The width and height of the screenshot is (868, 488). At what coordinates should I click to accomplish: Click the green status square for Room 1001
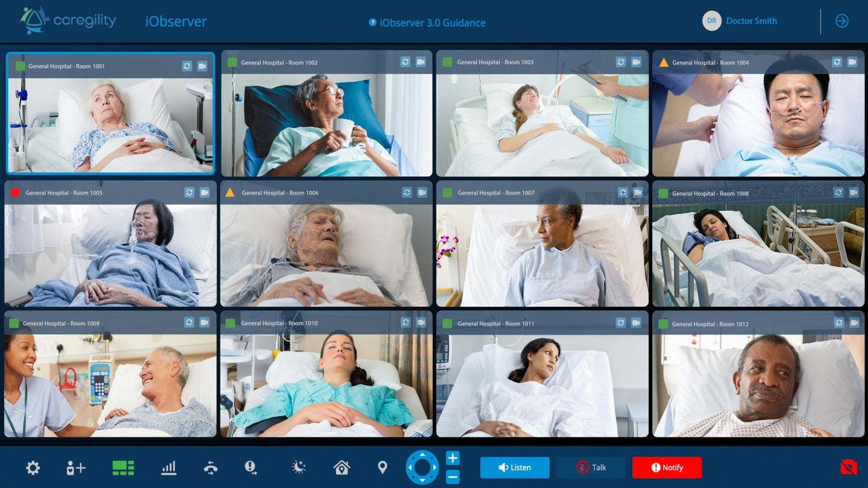(20, 66)
